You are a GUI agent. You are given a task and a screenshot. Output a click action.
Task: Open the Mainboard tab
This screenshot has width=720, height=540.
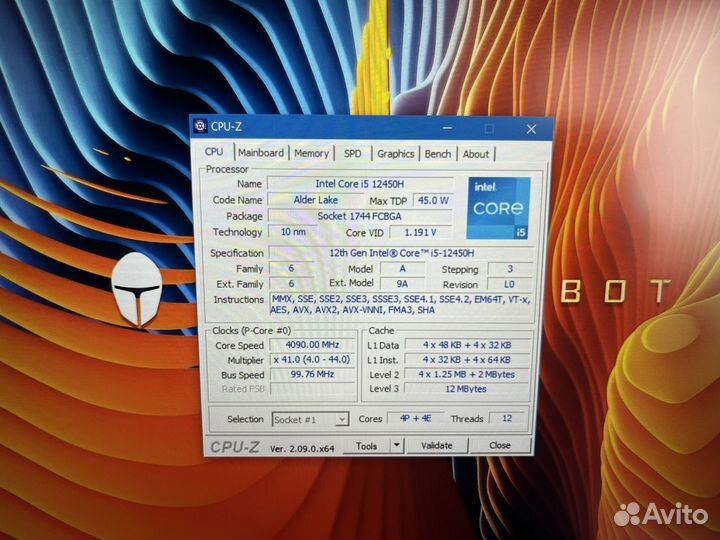(261, 153)
